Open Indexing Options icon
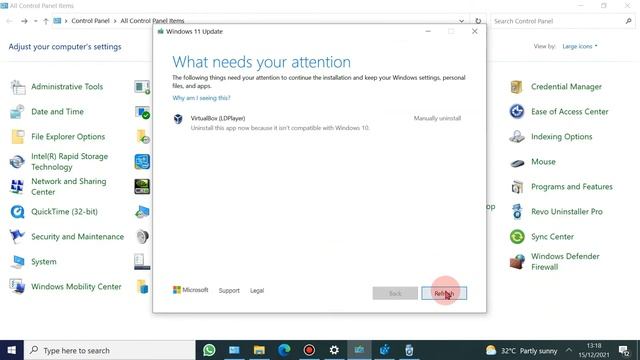This screenshot has width=640, height=360. pyautogui.click(x=517, y=137)
